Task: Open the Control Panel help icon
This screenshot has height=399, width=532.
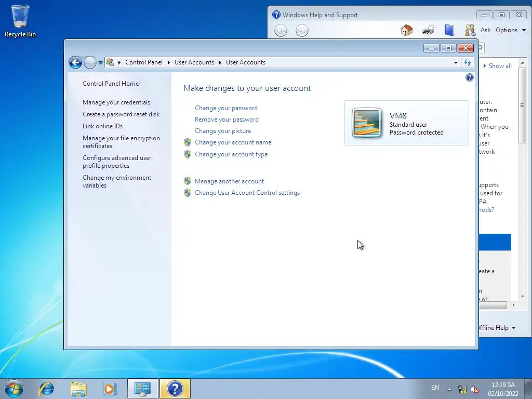Action: coord(469,77)
